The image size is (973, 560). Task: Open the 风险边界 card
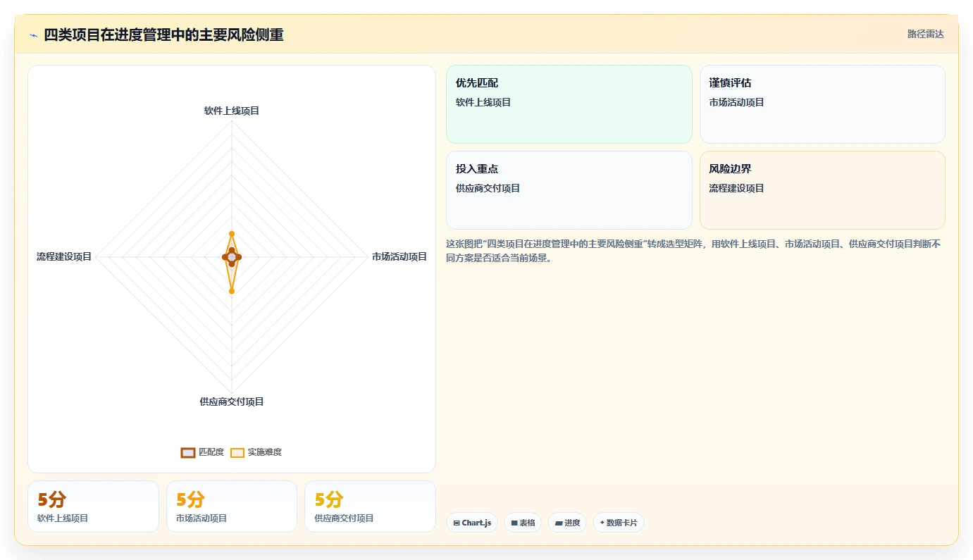click(x=822, y=190)
